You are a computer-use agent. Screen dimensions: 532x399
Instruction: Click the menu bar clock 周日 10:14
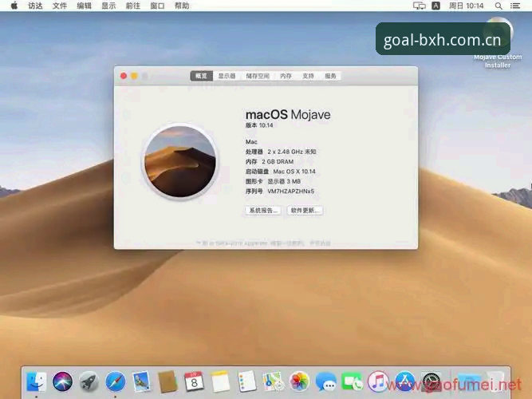(466, 6)
